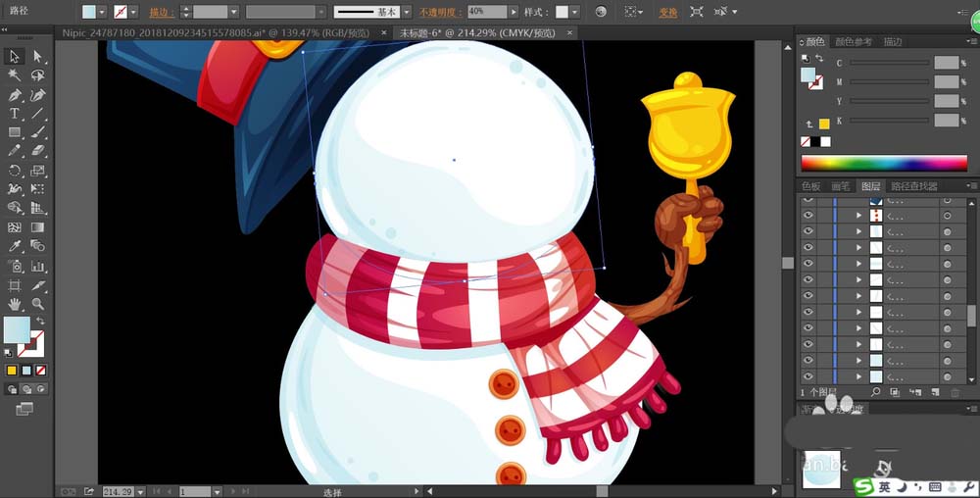The height and width of the screenshot is (498, 980).
Task: Select the Eraser tool
Action: 37,151
